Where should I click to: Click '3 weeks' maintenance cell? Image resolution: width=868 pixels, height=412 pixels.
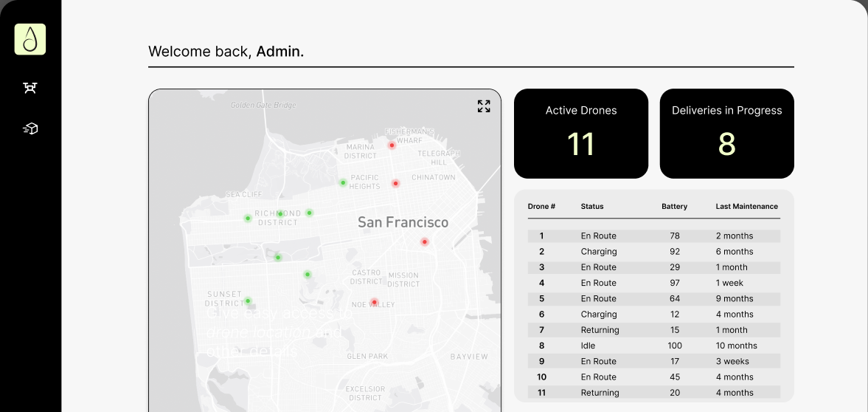click(732, 361)
